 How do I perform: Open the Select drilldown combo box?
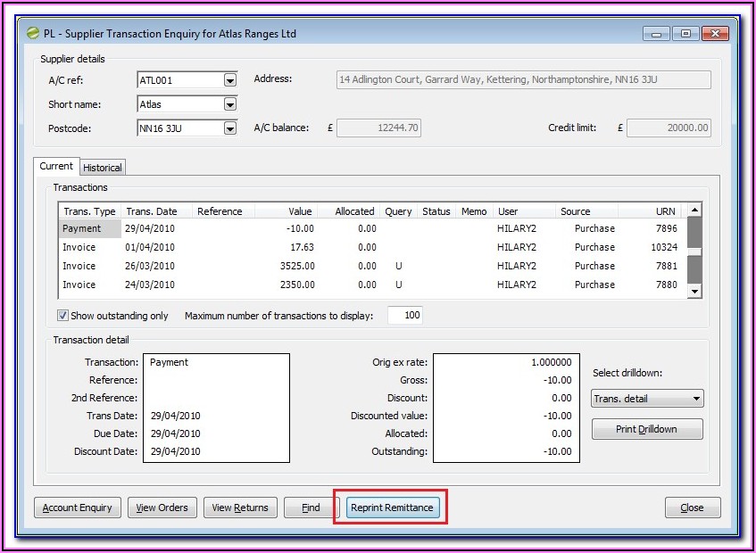pyautogui.click(x=696, y=399)
